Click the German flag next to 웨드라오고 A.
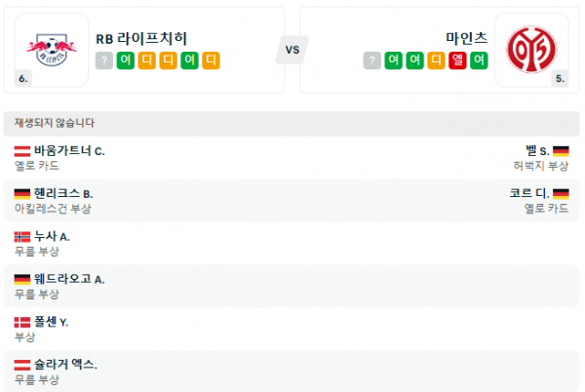Image resolution: width=585 pixels, height=392 pixels. point(22,279)
